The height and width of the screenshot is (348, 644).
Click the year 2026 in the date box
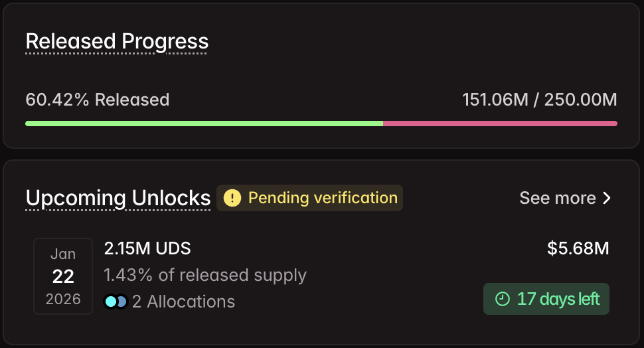(x=63, y=299)
